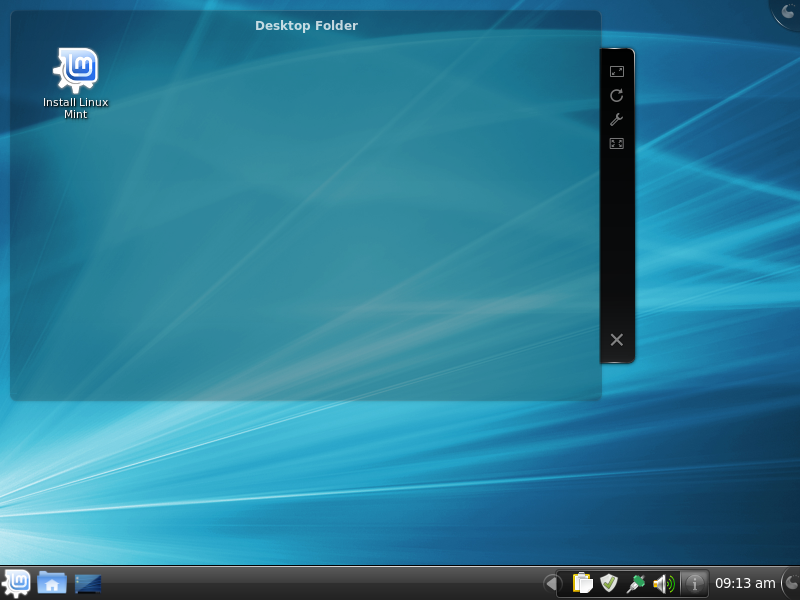Open the Install Linux Mint desktop icon

pos(75,72)
